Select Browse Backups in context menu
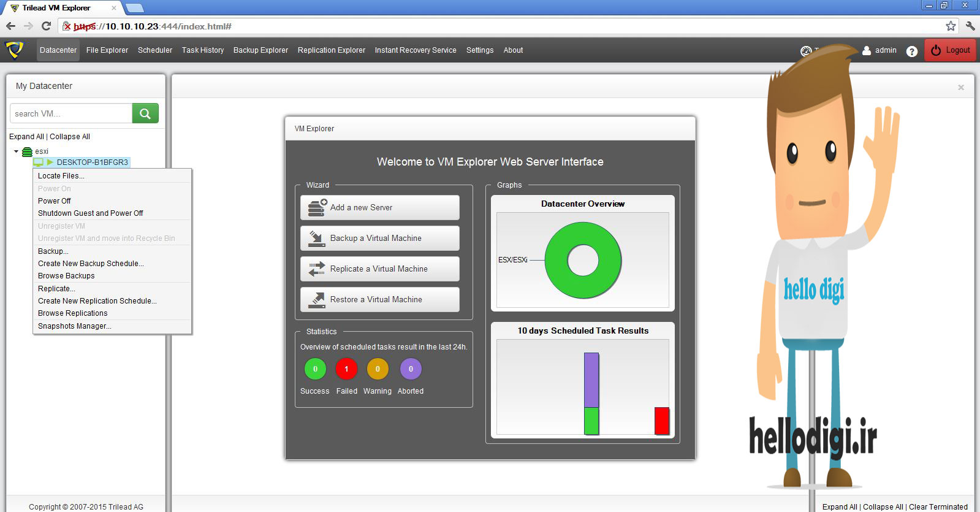Viewport: 980px width, 512px height. 112,276
